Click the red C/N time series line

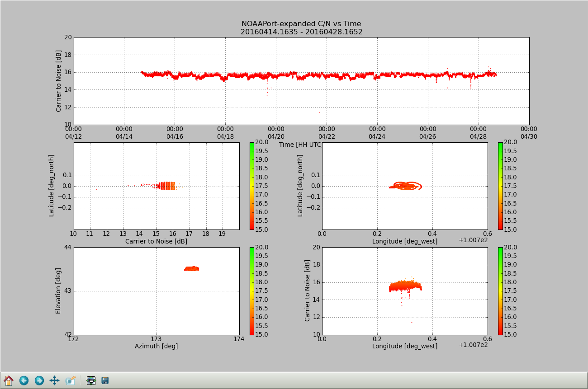(x=317, y=75)
